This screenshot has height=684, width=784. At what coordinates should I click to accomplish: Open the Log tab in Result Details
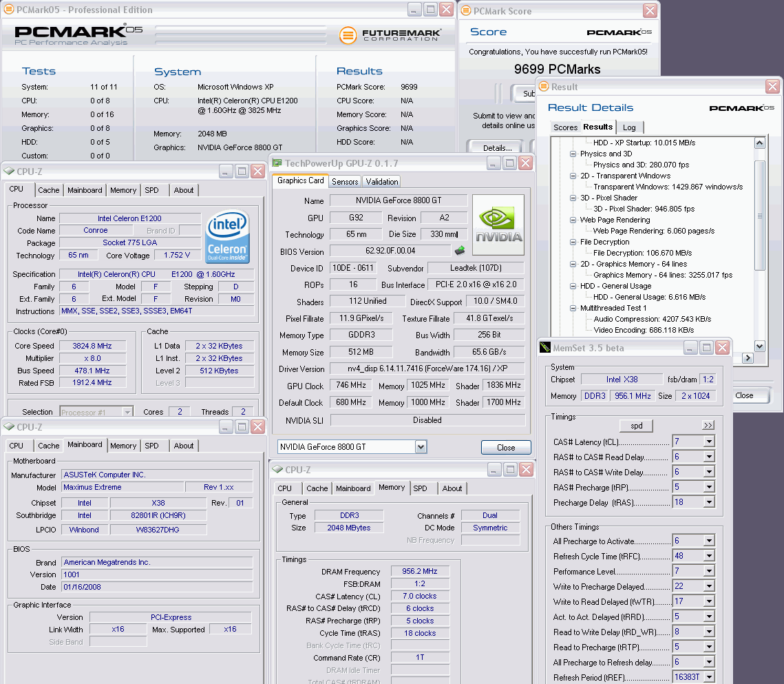[629, 127]
